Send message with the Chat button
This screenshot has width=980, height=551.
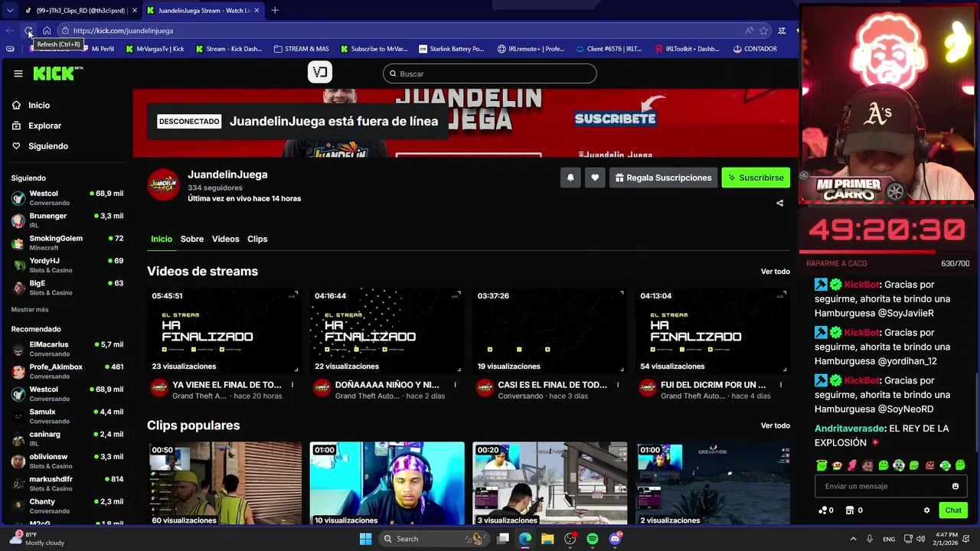pyautogui.click(x=953, y=510)
